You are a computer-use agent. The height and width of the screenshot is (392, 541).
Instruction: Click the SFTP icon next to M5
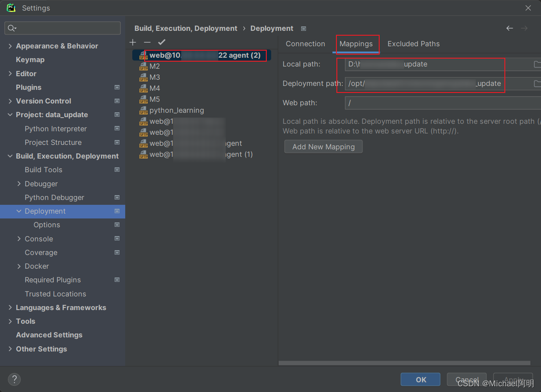click(143, 99)
